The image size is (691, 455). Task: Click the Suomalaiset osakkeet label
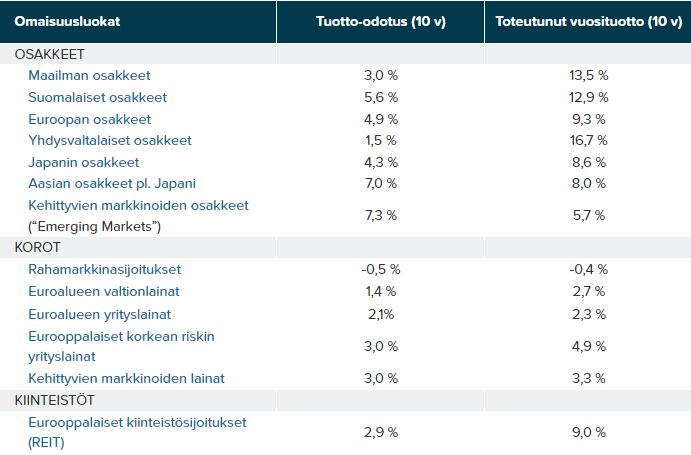(98, 97)
